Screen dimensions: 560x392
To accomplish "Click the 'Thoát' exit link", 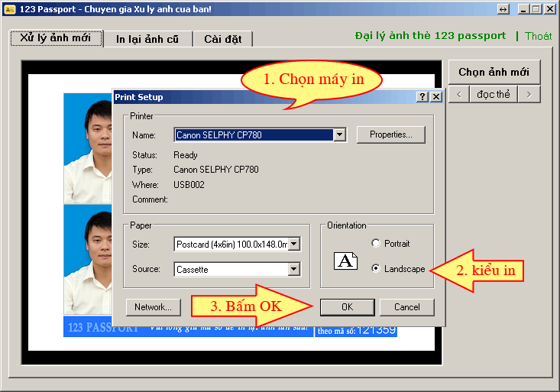I will 538,36.
